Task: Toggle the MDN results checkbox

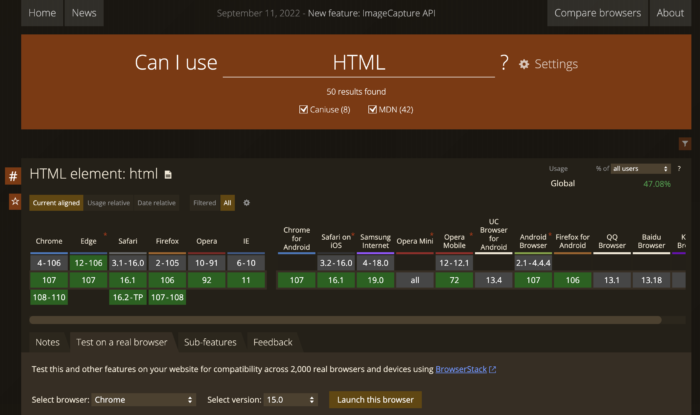Action: pos(373,109)
